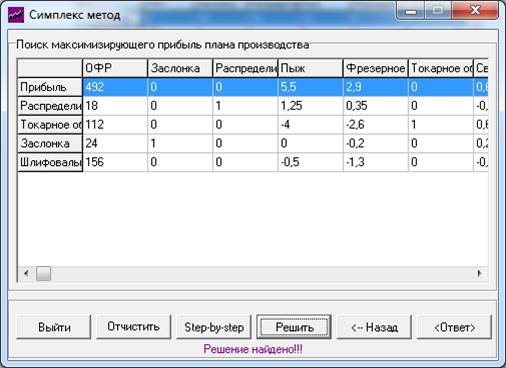Click the right scroll arrow of table
Viewport: 506px width, 368px height.
click(479, 274)
